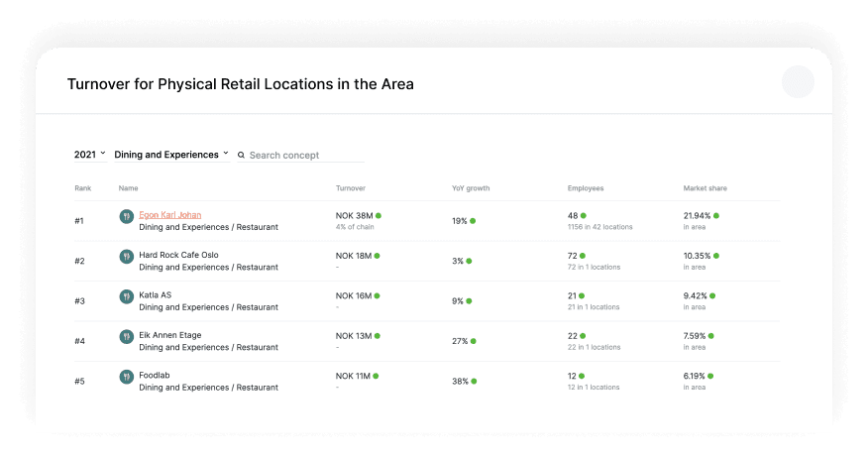The height and width of the screenshot is (457, 868).
Task: Click the round button in card header
Action: pyautogui.click(x=798, y=81)
